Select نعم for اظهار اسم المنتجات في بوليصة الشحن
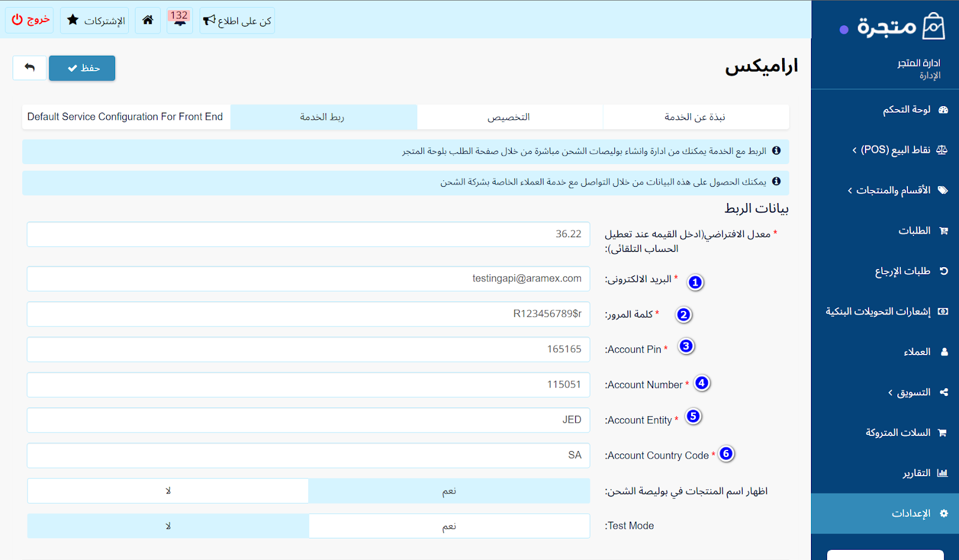The image size is (959, 560). [x=449, y=491]
